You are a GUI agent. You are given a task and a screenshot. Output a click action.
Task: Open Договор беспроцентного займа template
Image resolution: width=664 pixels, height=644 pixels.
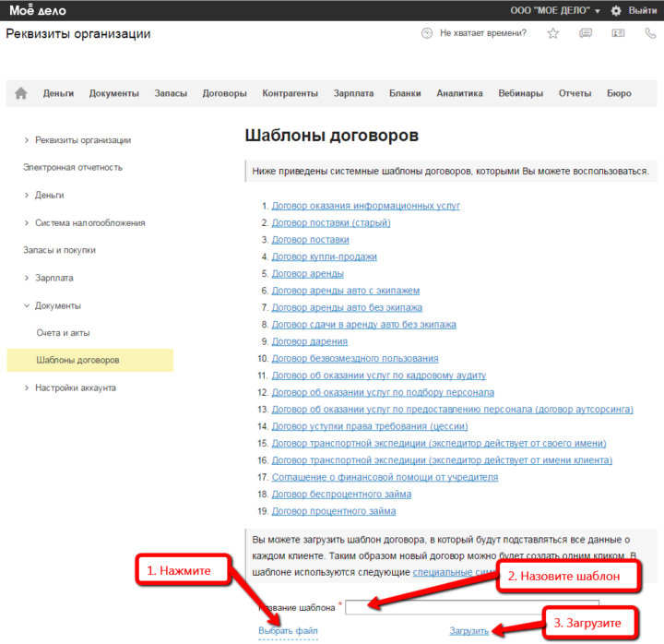pyautogui.click(x=341, y=494)
